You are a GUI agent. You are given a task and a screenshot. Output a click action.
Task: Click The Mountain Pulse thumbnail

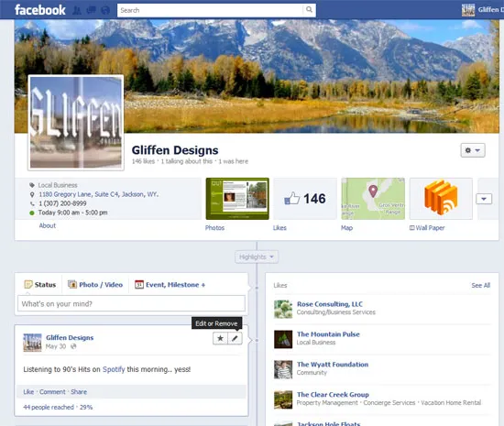tap(283, 339)
